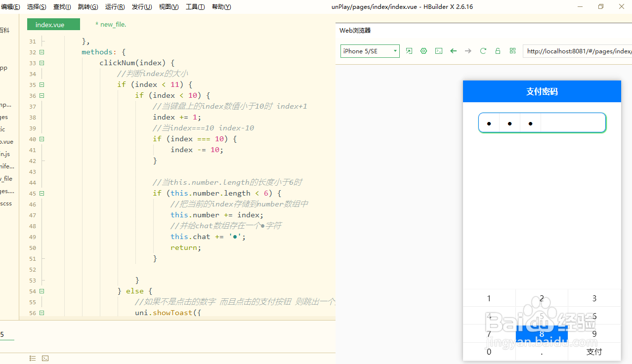This screenshot has height=364, width=632.
Task: Collapse clickNum function at line 33
Action: [x=42, y=63]
